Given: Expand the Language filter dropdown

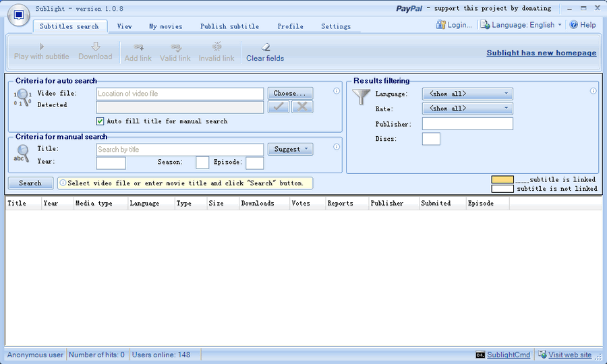Looking at the screenshot, I should tap(467, 94).
